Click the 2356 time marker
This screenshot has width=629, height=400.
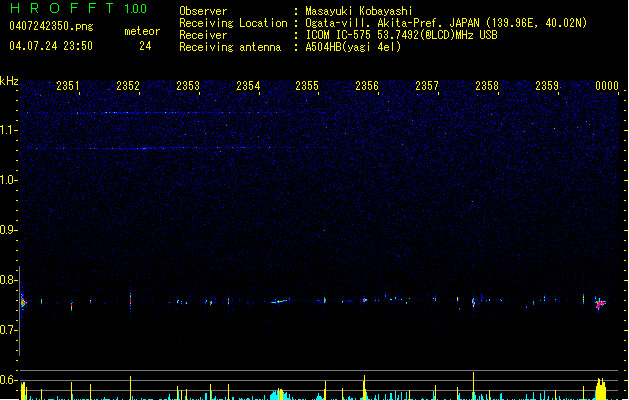367,85
